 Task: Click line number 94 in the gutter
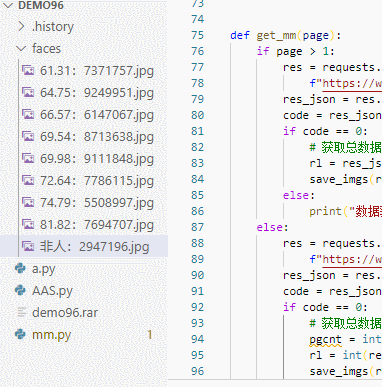(197, 339)
